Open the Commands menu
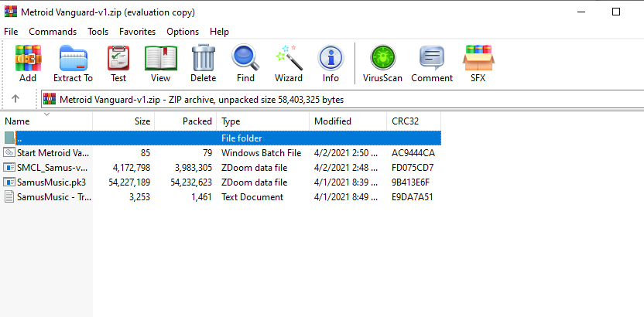The image size is (644, 317). [x=53, y=32]
